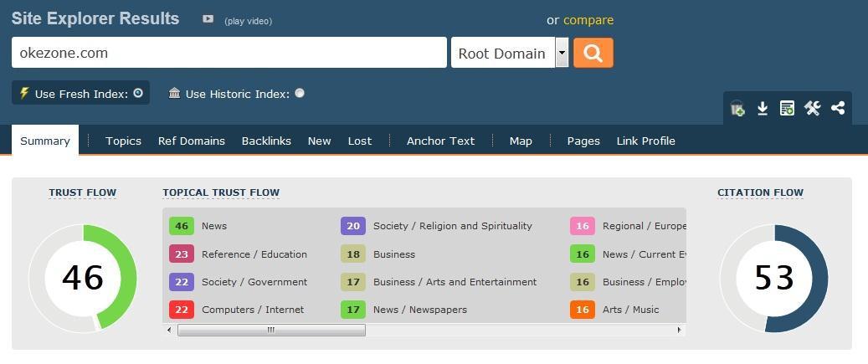Viewport: 868px width, 364px height.
Task: Click the Society / Government label
Action: click(x=254, y=281)
